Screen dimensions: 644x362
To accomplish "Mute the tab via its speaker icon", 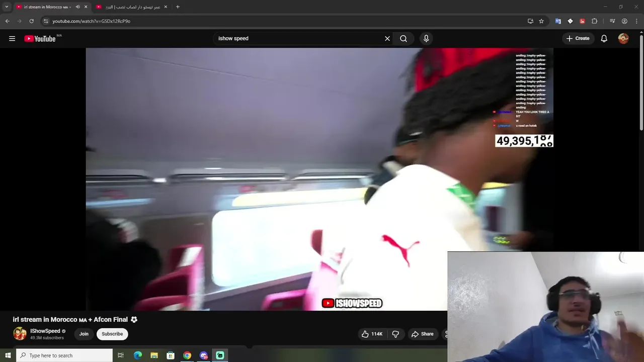I will click(77, 7).
